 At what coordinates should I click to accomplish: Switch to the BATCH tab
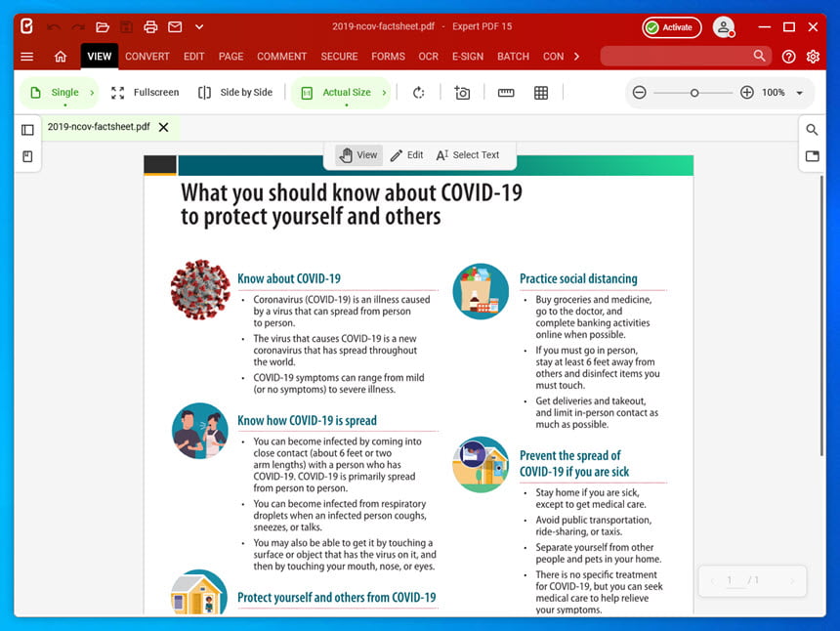click(513, 57)
